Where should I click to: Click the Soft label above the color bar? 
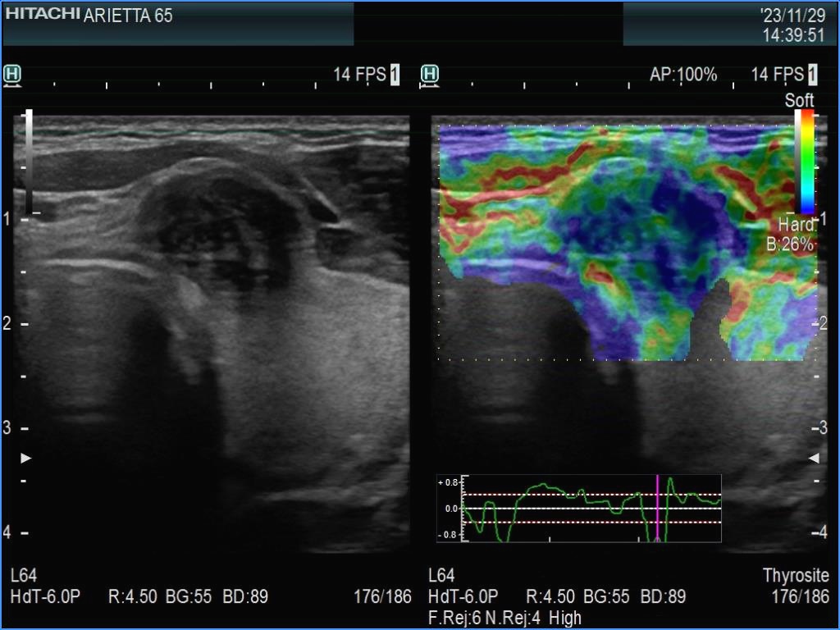[x=799, y=100]
